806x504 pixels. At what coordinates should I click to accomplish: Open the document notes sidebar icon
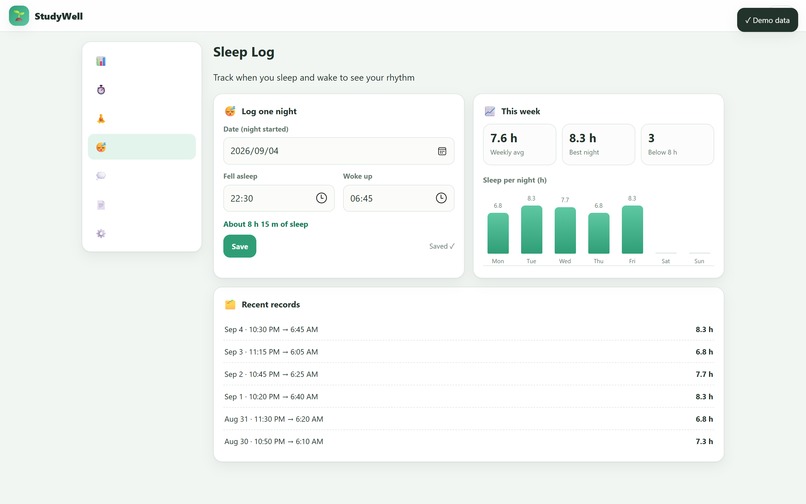point(101,205)
